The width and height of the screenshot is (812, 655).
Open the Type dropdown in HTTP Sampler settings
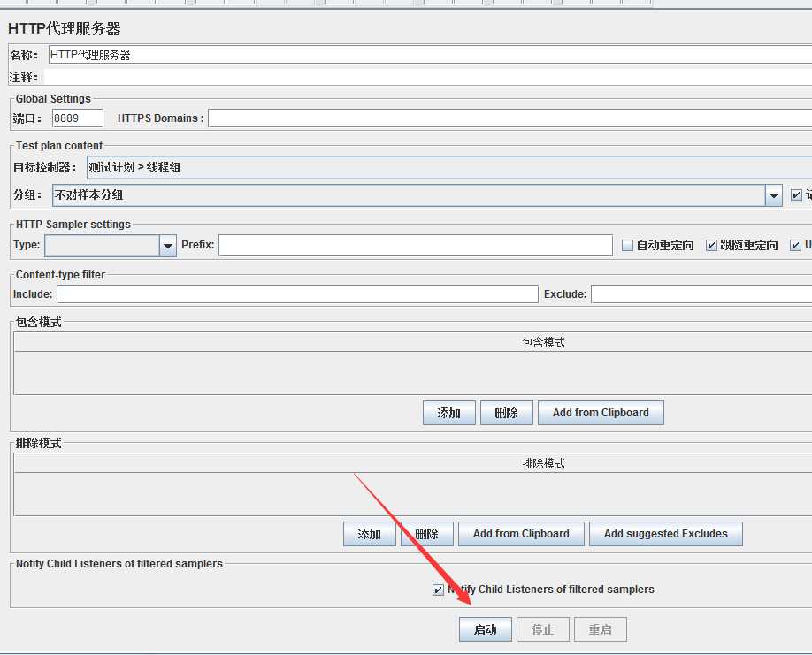click(111, 245)
